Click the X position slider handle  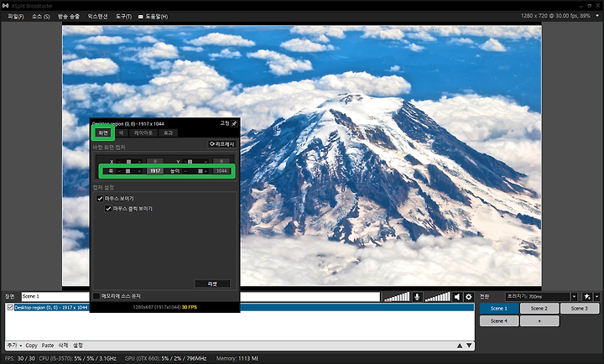(x=128, y=161)
